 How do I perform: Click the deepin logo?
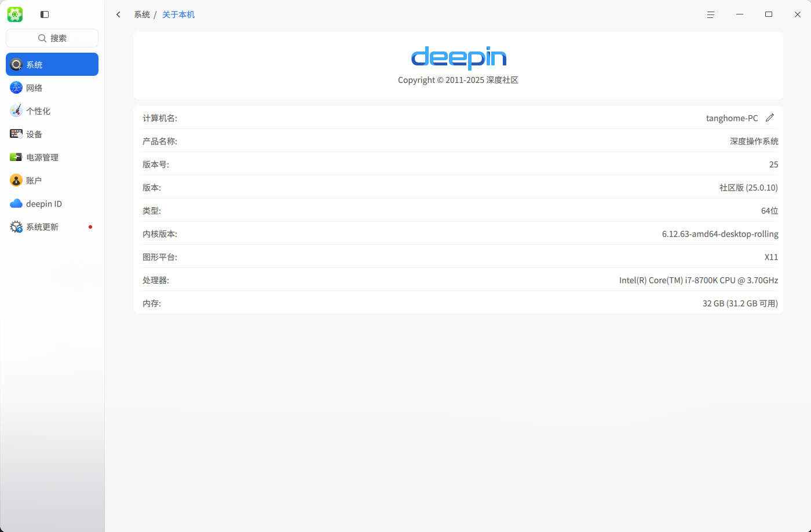pos(459,58)
